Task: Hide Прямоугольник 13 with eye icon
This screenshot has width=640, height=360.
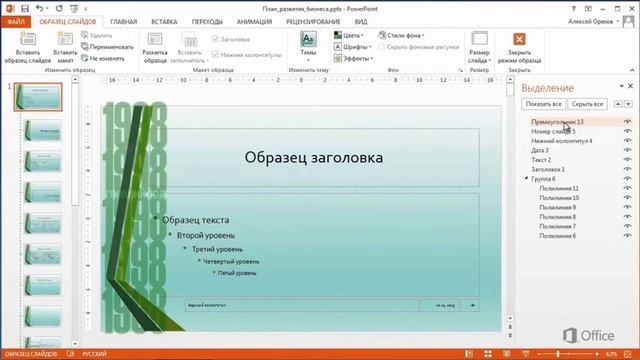Action: tap(627, 122)
